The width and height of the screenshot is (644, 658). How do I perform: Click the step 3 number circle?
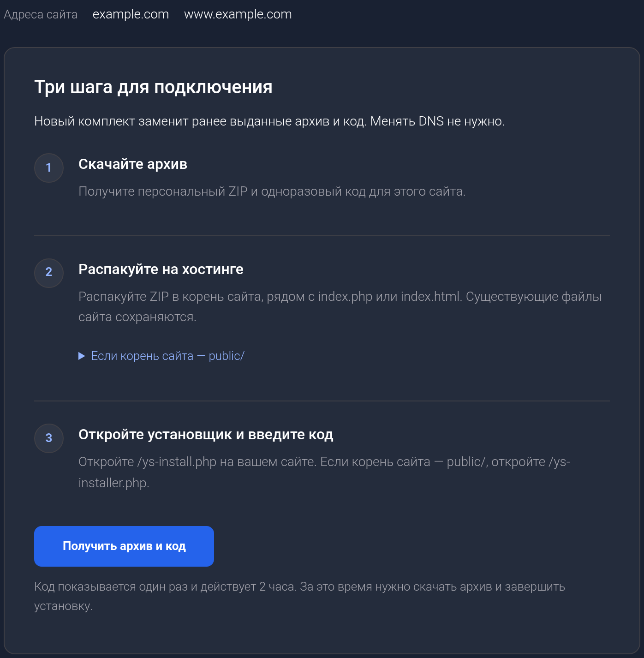click(x=49, y=438)
